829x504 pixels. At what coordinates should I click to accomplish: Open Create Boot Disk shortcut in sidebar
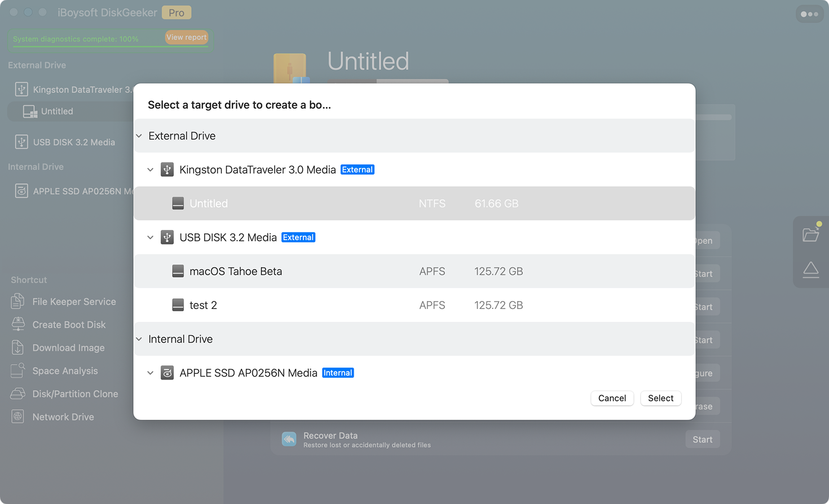69,325
